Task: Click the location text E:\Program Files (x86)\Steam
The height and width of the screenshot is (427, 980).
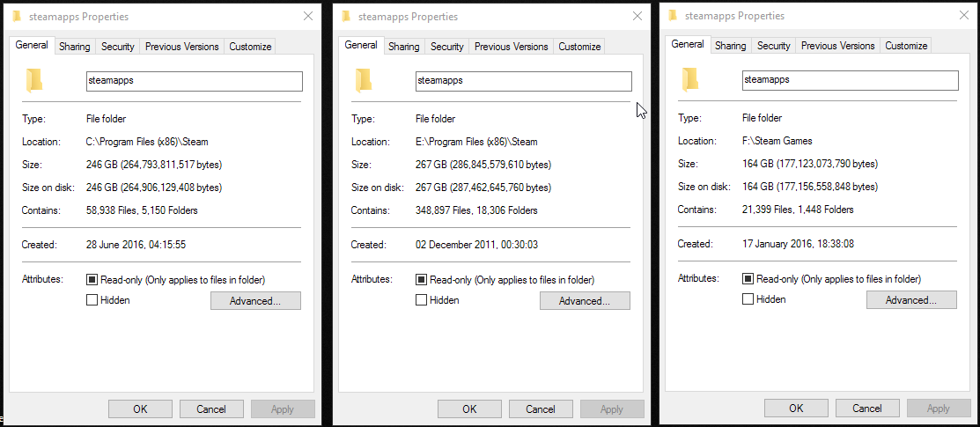Action: click(x=476, y=142)
